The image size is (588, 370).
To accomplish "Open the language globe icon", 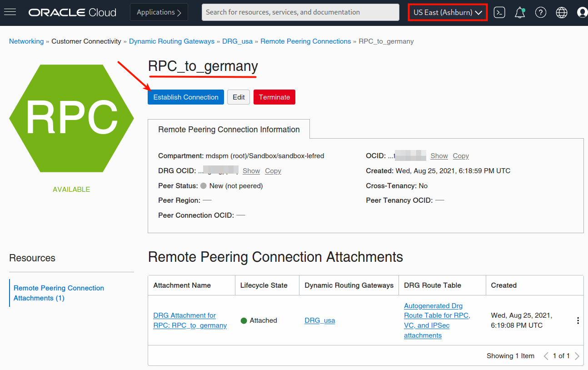I will 562,13.
